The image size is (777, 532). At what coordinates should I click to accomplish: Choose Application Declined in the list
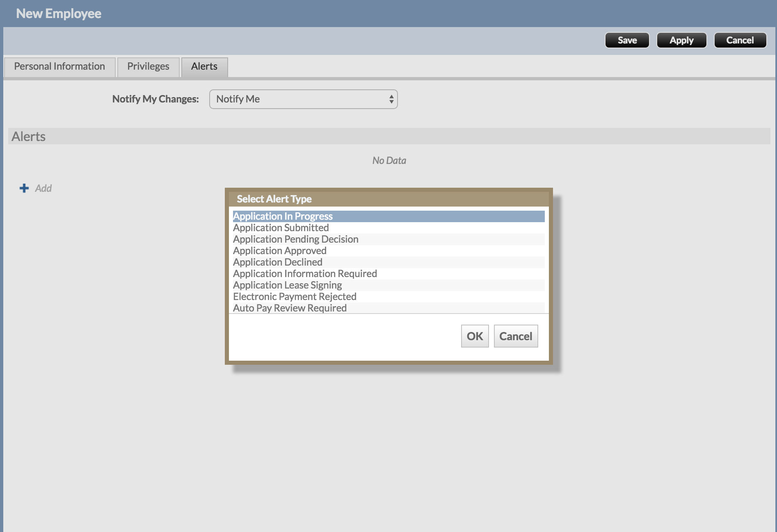pyautogui.click(x=278, y=262)
